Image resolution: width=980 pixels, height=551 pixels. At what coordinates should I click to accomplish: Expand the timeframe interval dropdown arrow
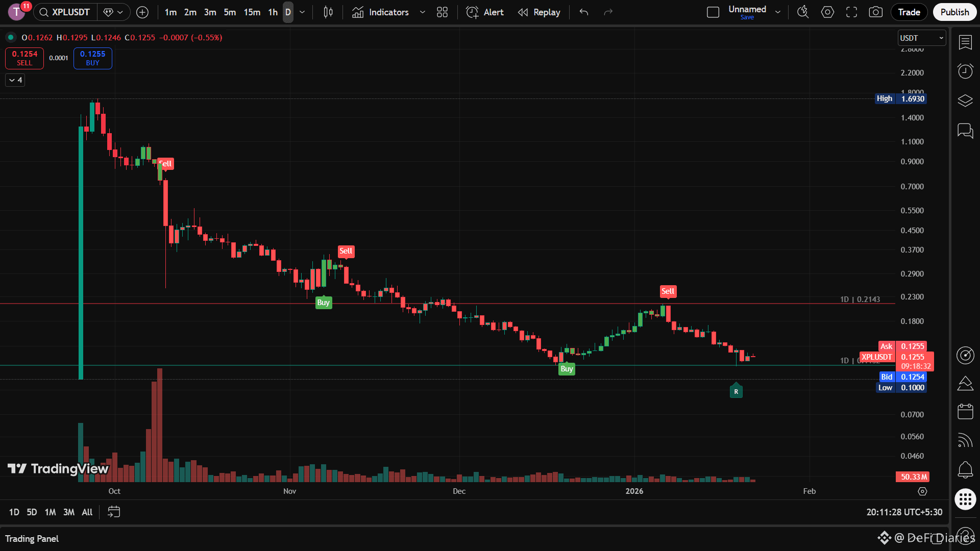click(x=302, y=12)
